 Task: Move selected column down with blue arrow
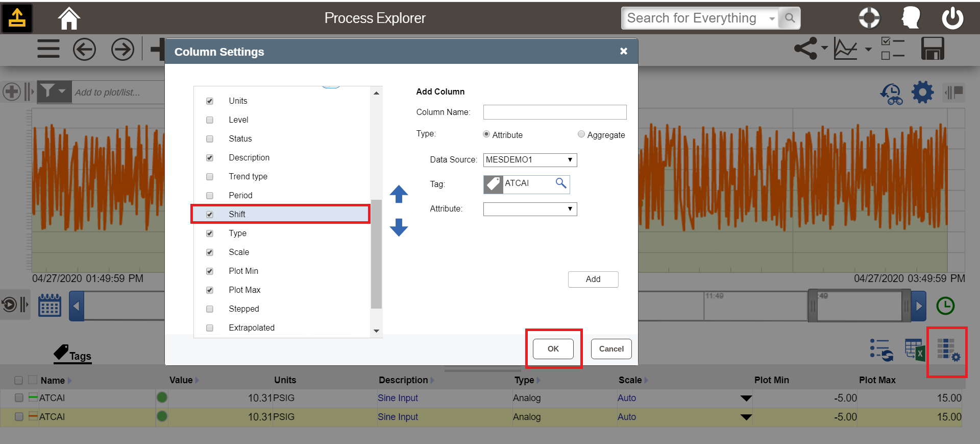pyautogui.click(x=399, y=227)
